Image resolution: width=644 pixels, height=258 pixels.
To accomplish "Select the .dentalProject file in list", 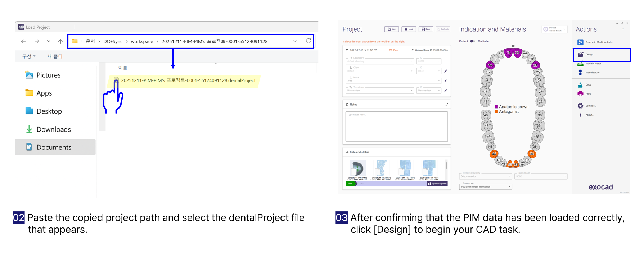I will tap(188, 80).
